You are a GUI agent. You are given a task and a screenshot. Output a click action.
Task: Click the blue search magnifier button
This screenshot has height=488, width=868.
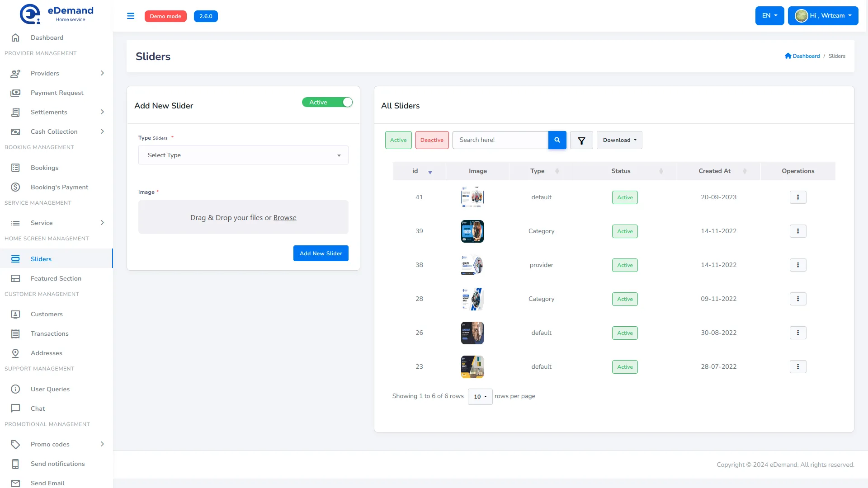tap(557, 140)
